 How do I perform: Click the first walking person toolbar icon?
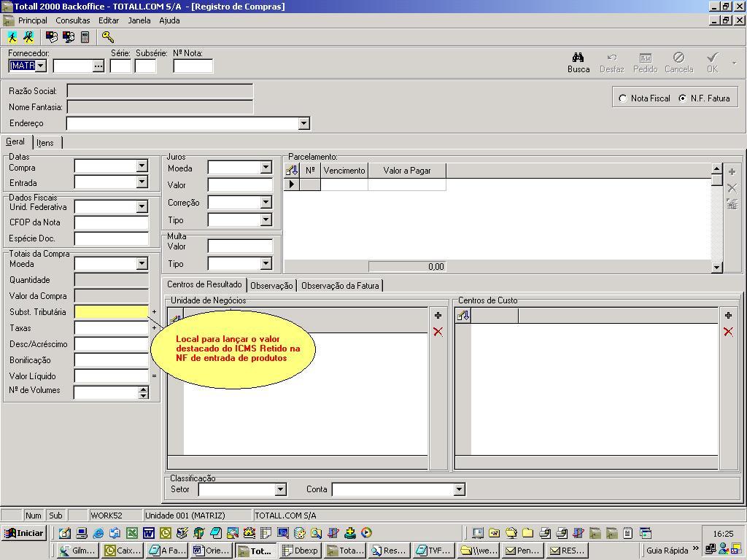tap(12, 36)
